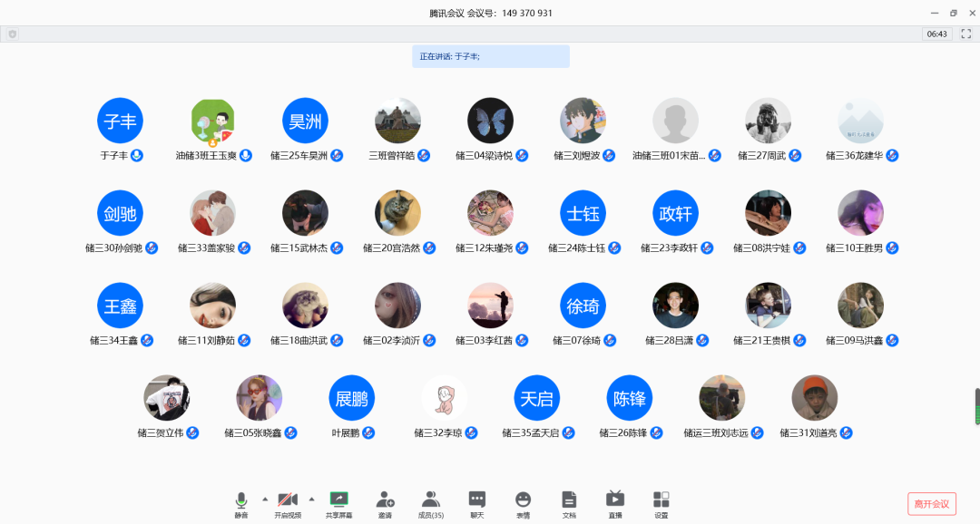Start screen sharing with 共享屏幕 icon
Viewport: 980px width, 524px height.
click(x=338, y=503)
